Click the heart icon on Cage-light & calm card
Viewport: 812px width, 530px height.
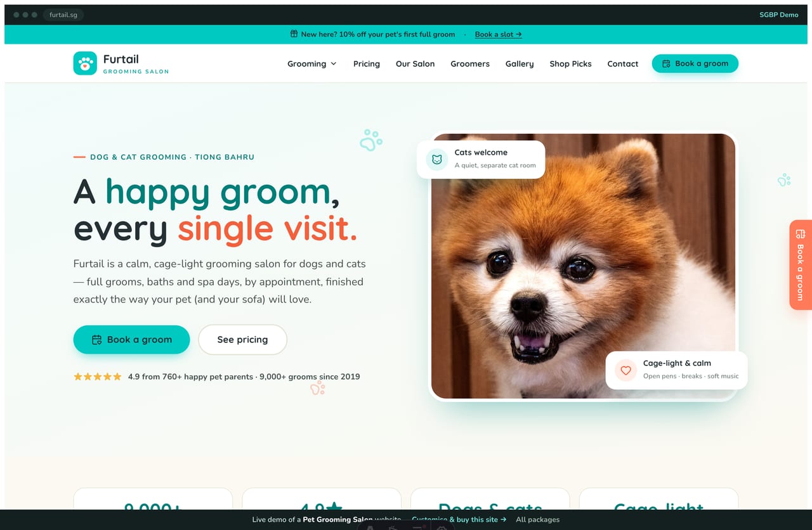coord(625,370)
